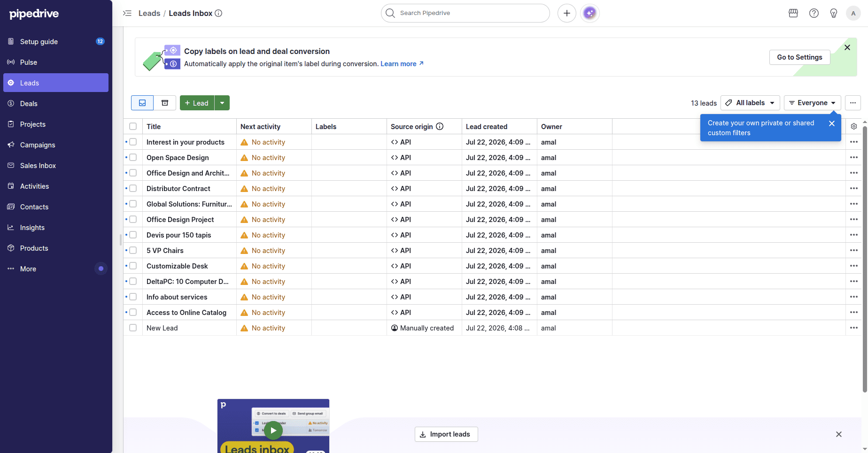
Task: Open Projects in sidebar
Action: point(56,124)
